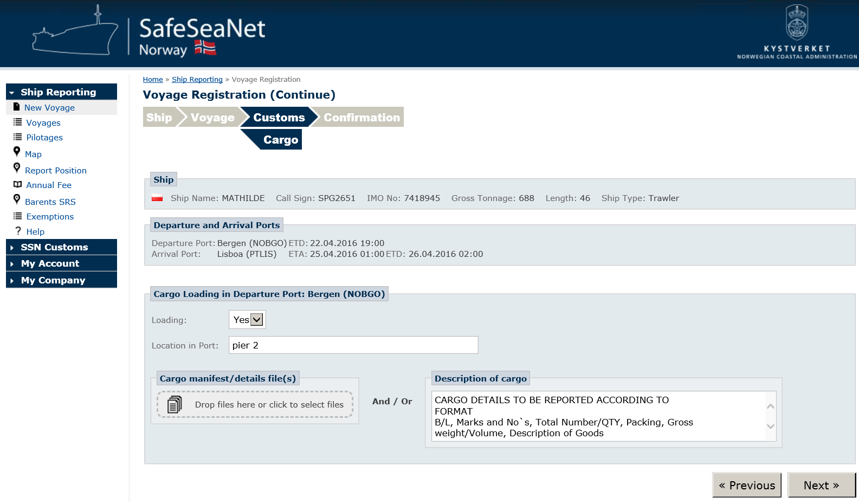
Task: Click the Next button
Action: [822, 485]
